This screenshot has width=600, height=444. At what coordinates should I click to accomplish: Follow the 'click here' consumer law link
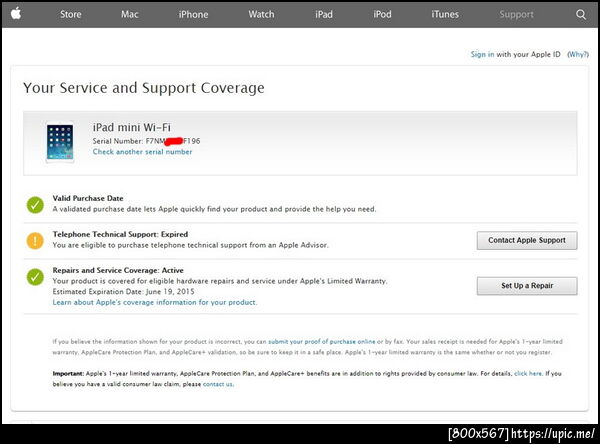click(x=528, y=373)
